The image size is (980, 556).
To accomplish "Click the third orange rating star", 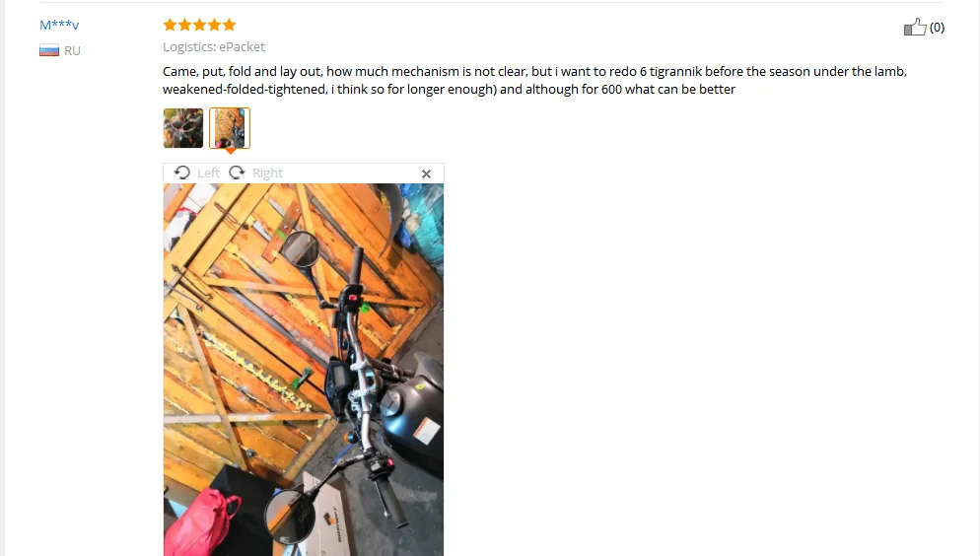I will coord(199,25).
